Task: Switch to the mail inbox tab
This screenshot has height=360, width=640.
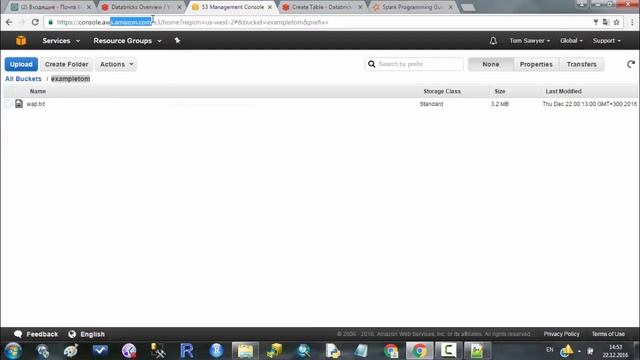Action: click(x=51, y=7)
